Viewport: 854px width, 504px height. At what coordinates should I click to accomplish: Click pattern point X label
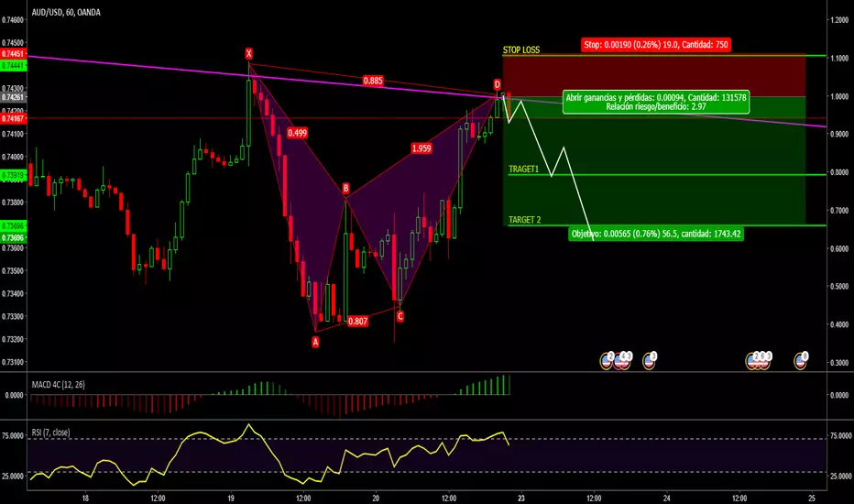coord(249,53)
